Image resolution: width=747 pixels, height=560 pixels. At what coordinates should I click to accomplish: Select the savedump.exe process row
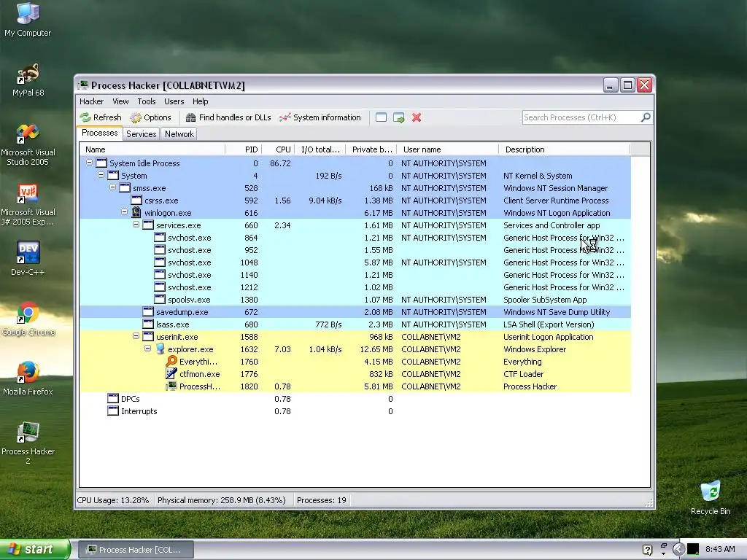point(355,312)
